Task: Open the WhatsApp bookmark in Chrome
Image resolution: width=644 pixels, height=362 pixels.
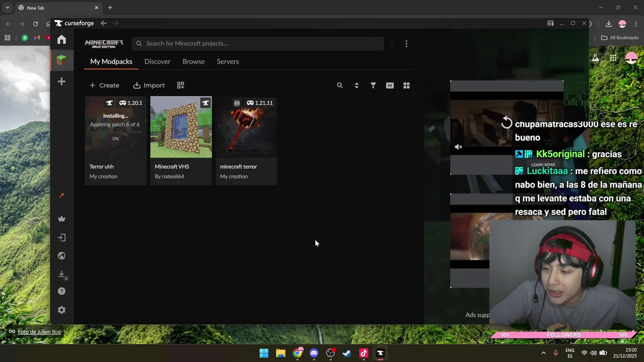Action: click(25, 38)
